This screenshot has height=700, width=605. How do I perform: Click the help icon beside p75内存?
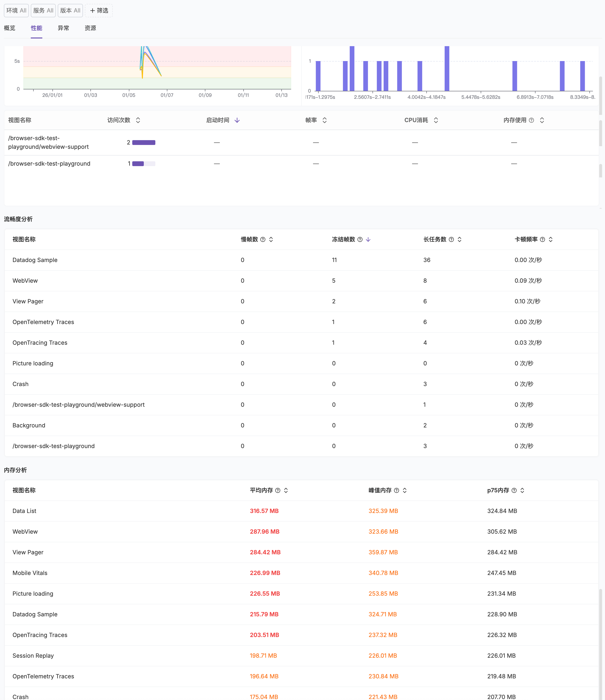coord(514,491)
